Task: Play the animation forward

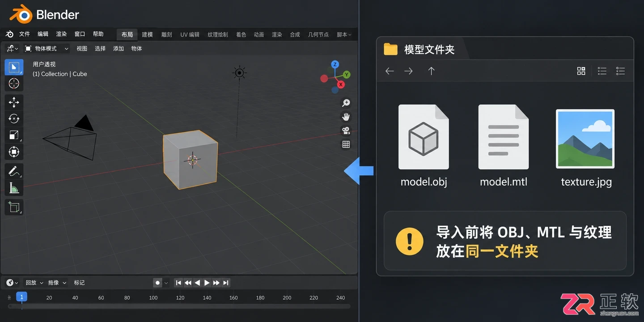Action: [207, 283]
